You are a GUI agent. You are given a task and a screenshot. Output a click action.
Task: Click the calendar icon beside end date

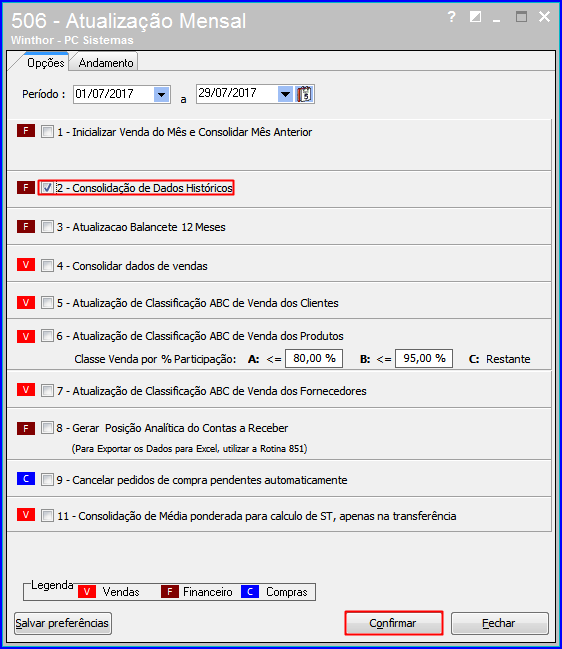coord(305,94)
